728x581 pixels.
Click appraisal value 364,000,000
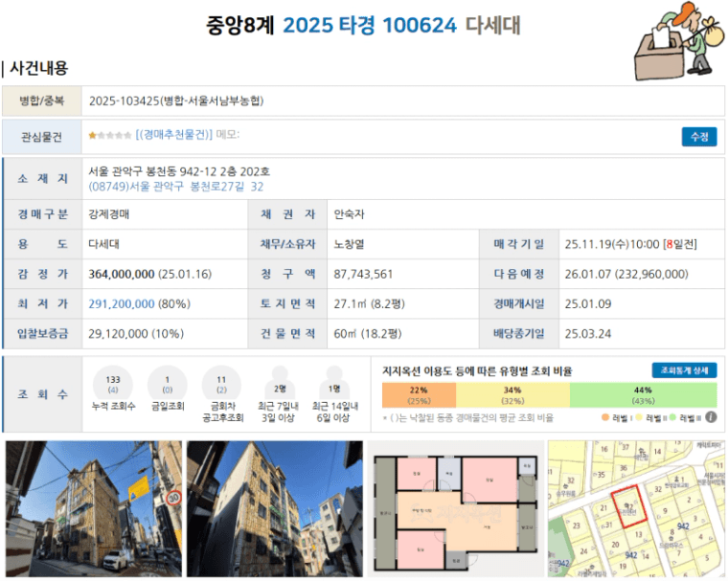[x=122, y=274]
